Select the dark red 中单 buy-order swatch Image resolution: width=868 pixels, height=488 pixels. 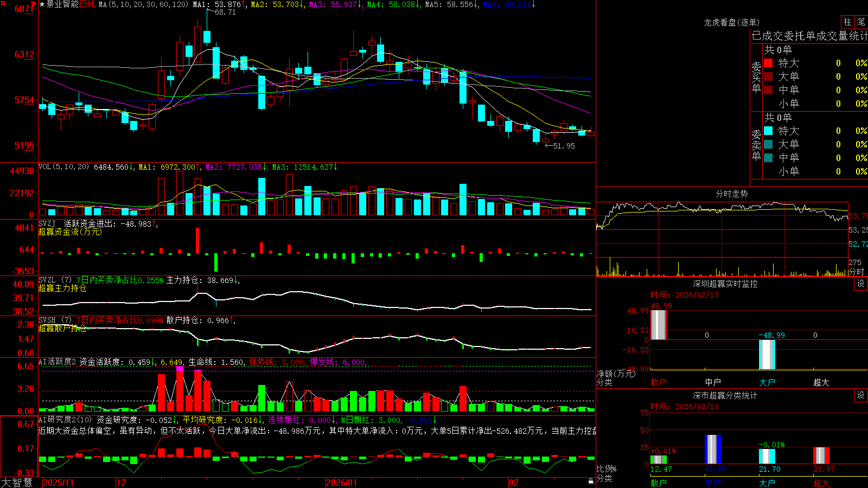[768, 90]
